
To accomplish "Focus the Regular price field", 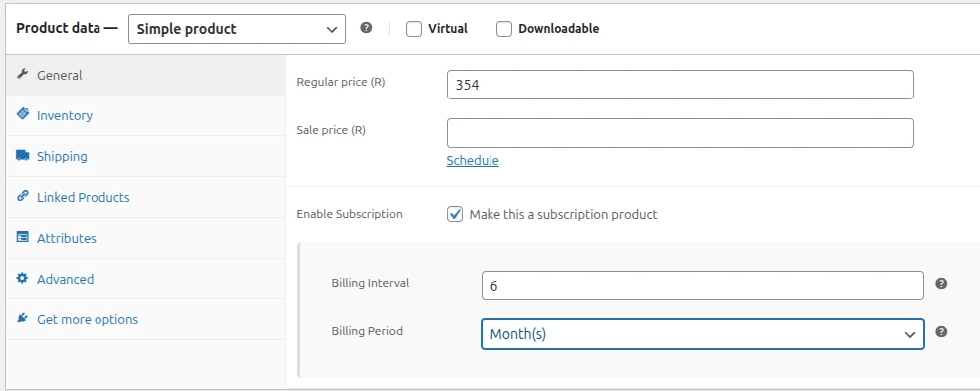I will pos(680,85).
